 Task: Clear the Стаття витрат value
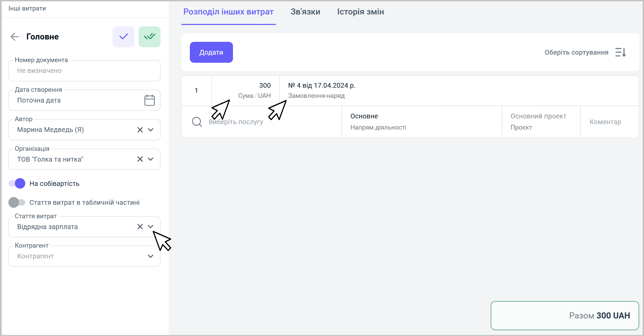tap(140, 227)
